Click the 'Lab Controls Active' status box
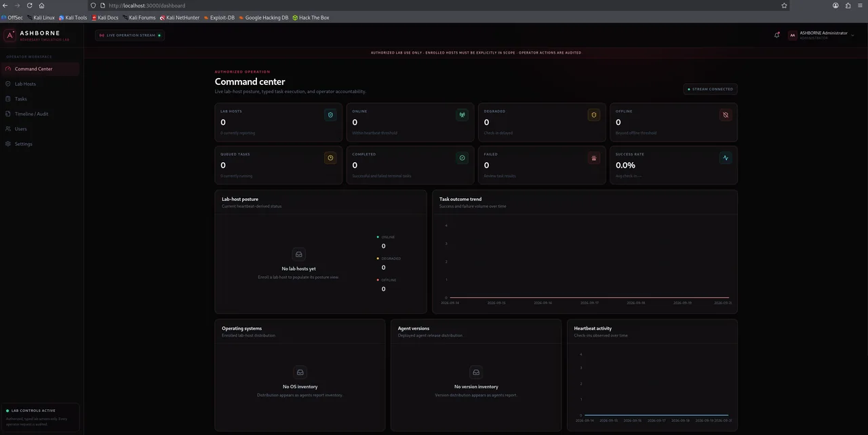This screenshot has width=868, height=435. [x=41, y=417]
